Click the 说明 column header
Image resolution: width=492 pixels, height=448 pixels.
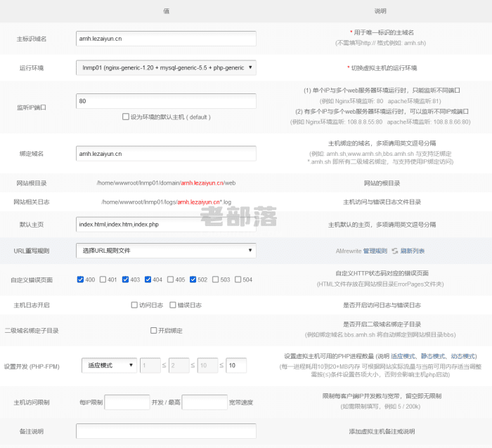click(x=380, y=11)
